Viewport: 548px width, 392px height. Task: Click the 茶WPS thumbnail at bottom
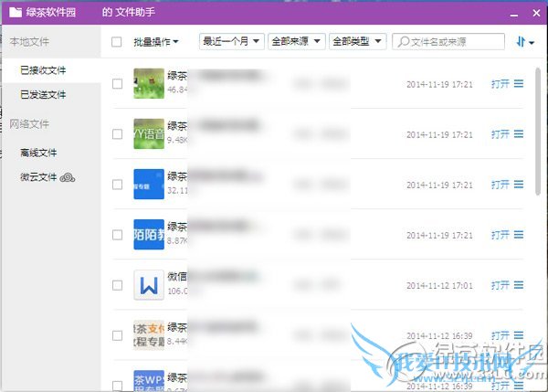click(x=149, y=380)
